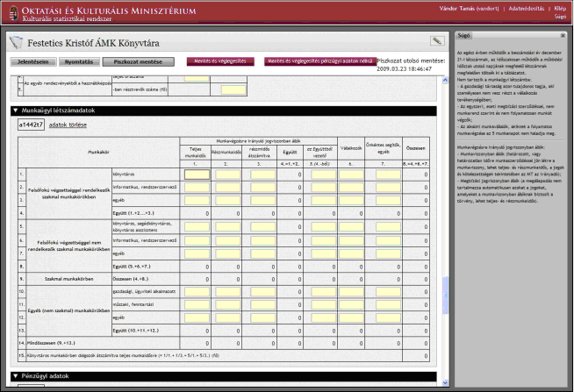Click the Vándor Tamás user name
574x392 pixels.
pos(470,9)
